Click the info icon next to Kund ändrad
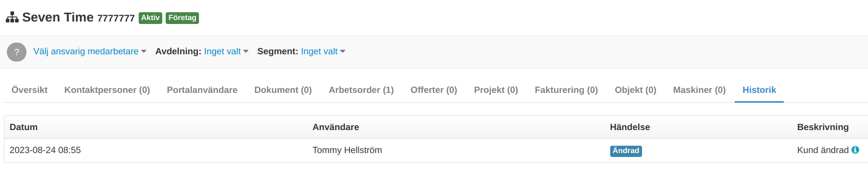 (x=855, y=150)
